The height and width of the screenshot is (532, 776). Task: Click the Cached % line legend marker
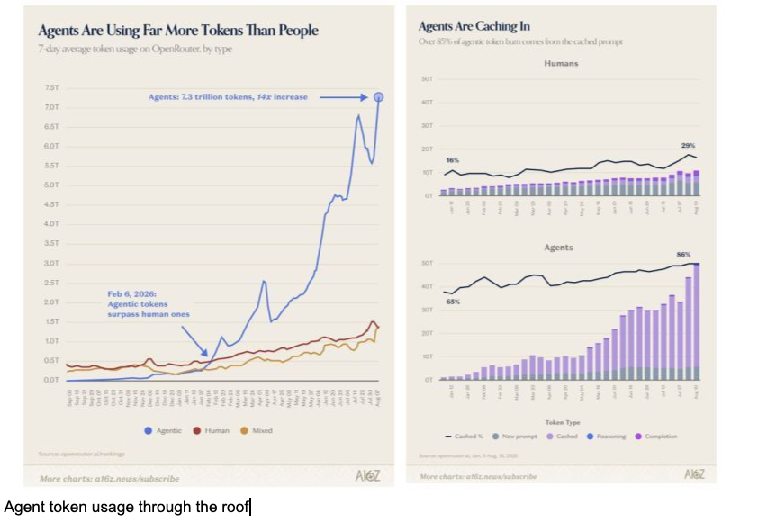tap(448, 437)
